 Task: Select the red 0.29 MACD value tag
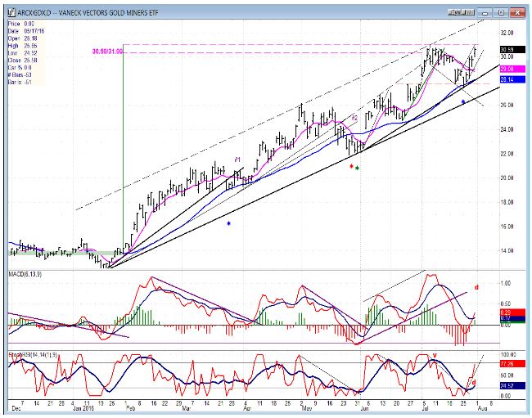(x=512, y=312)
